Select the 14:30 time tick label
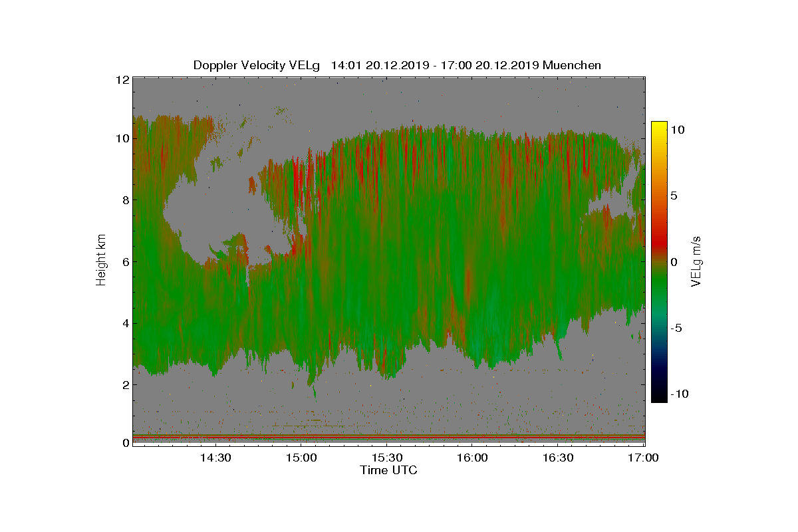Image resolution: width=798 pixels, height=532 pixels. pyautogui.click(x=215, y=458)
